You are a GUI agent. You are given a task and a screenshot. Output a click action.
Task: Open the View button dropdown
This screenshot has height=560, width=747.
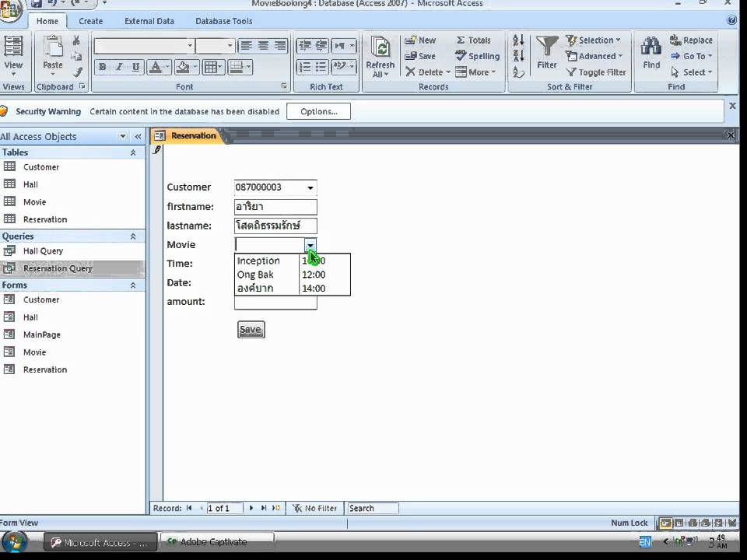click(x=13, y=75)
